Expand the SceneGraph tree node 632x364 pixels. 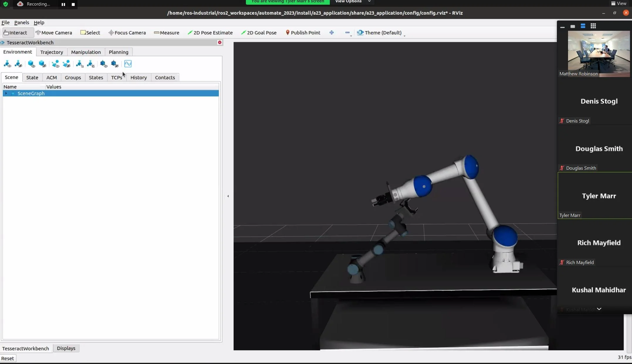click(6, 93)
